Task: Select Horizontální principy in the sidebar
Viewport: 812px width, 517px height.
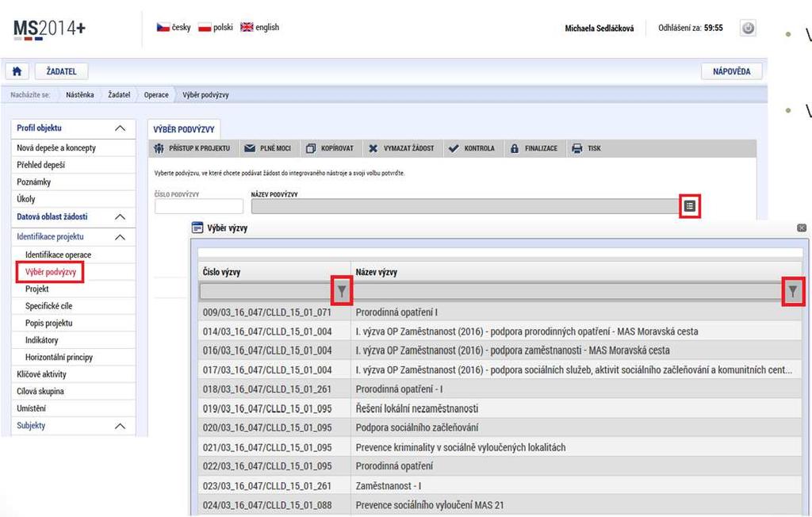Action: tap(59, 358)
